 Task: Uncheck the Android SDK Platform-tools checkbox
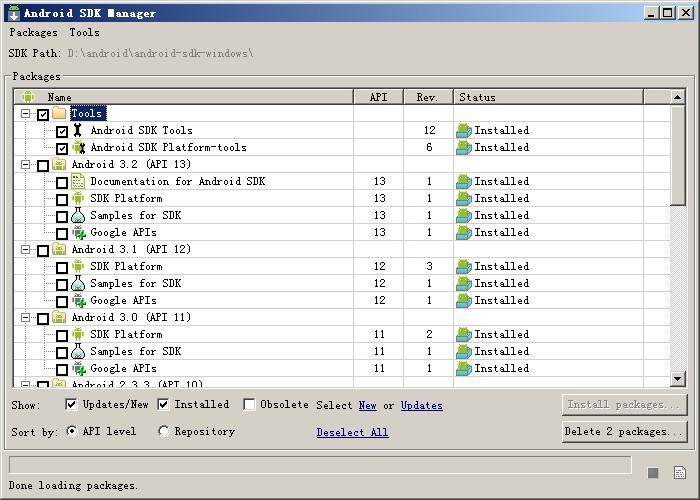pos(62,149)
